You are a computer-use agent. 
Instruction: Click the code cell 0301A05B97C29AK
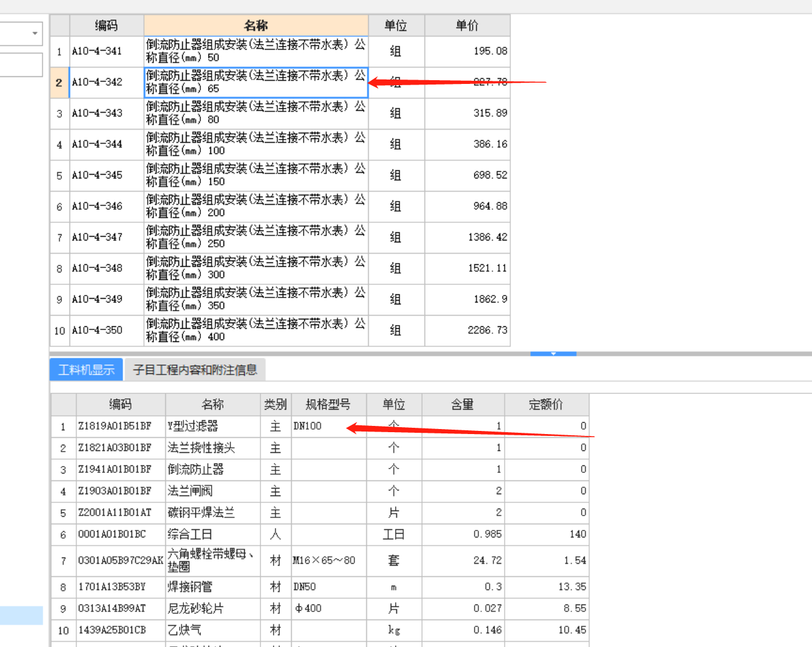tap(120, 561)
